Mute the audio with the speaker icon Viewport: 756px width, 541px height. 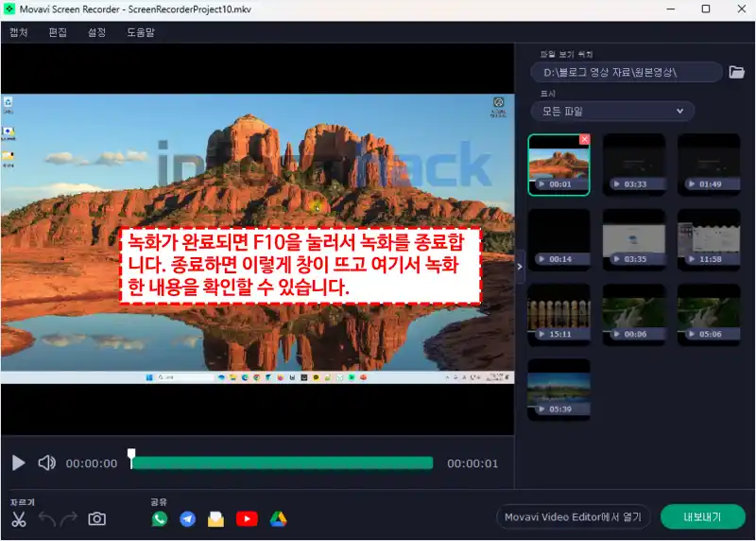[46, 462]
